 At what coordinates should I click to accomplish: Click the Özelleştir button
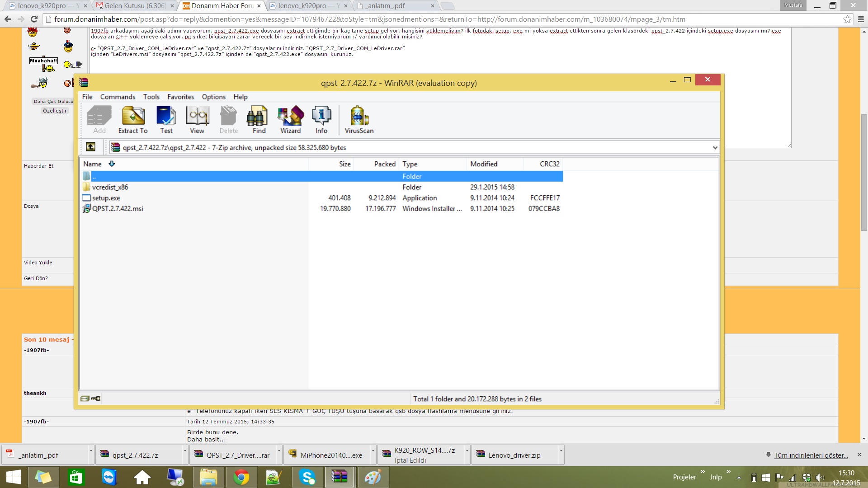click(55, 111)
